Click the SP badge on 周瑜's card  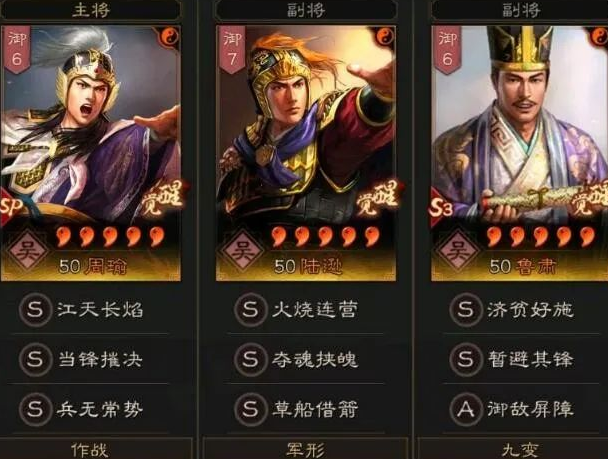tap(10, 207)
